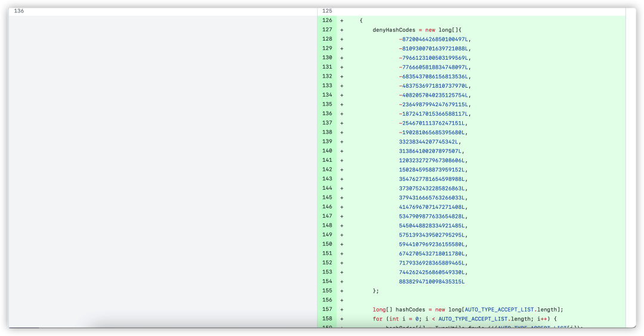Click the hash value 3547627781654598988L

432,179
